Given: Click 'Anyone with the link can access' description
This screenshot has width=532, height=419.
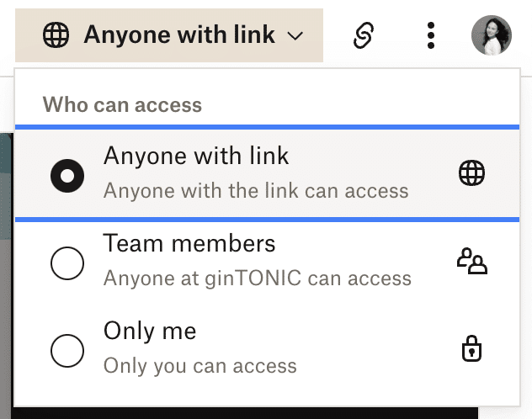Looking at the screenshot, I should coord(256,190).
